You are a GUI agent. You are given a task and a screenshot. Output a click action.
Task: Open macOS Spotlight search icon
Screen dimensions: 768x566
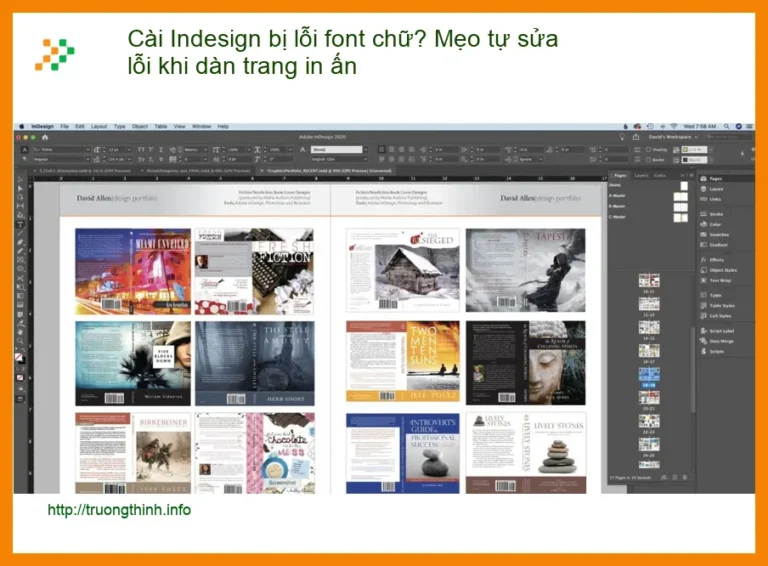727,126
